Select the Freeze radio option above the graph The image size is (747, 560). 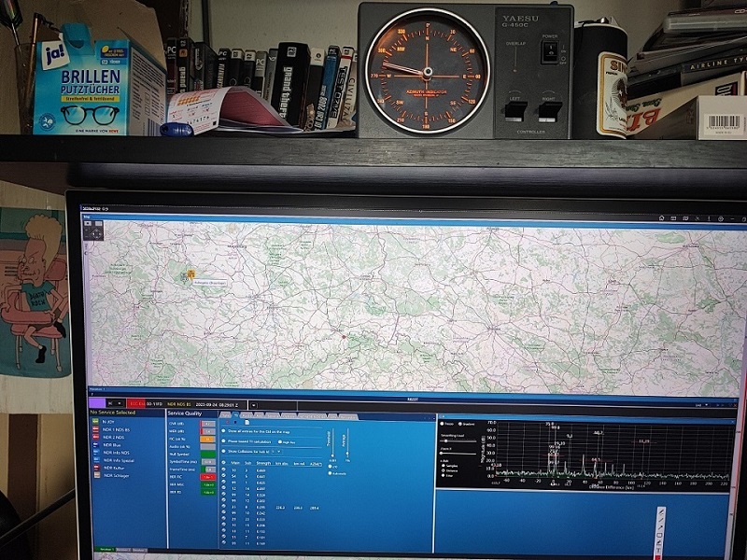tap(443, 424)
